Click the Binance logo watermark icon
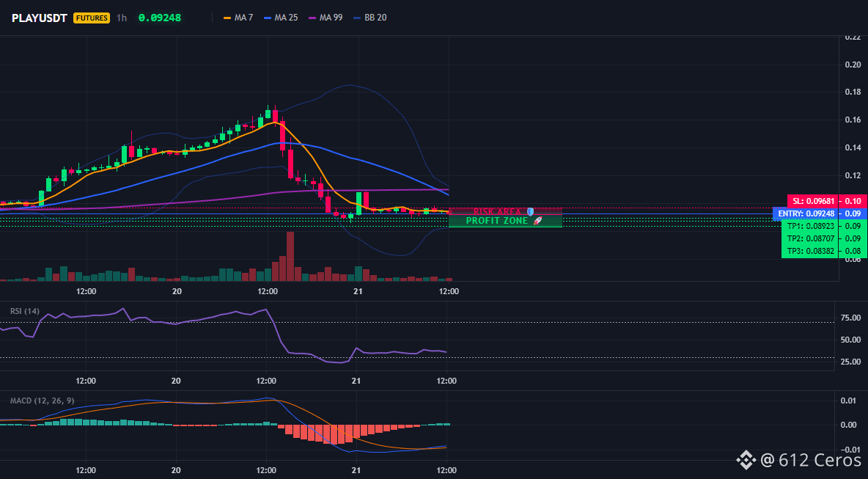The image size is (868, 479). click(x=745, y=460)
